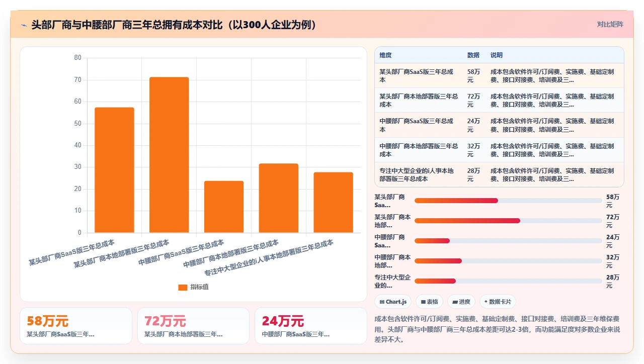Click the 32万元 progress bar
644x364 pixels.
point(508,261)
